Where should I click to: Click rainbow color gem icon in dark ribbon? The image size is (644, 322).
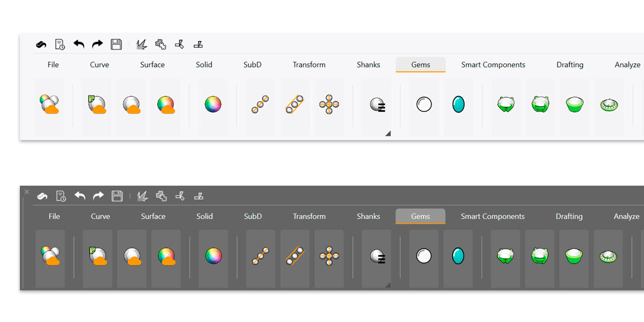(x=214, y=255)
